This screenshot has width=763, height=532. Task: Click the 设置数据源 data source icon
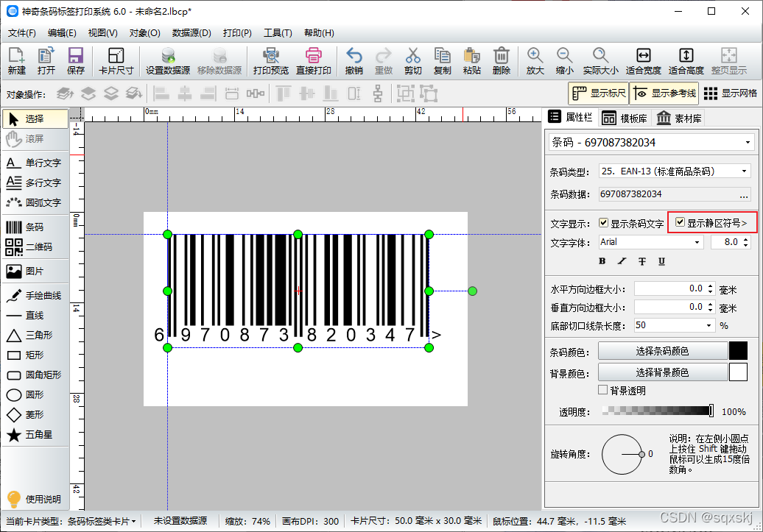(x=168, y=61)
